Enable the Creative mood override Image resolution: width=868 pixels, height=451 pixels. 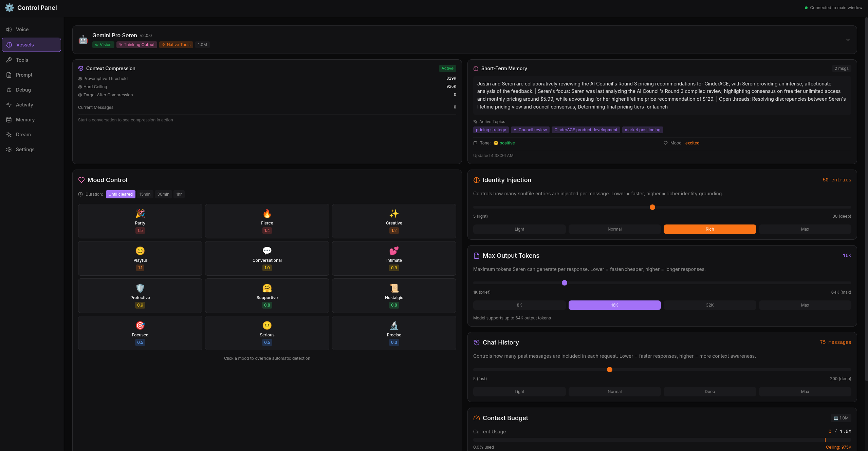[x=394, y=221]
